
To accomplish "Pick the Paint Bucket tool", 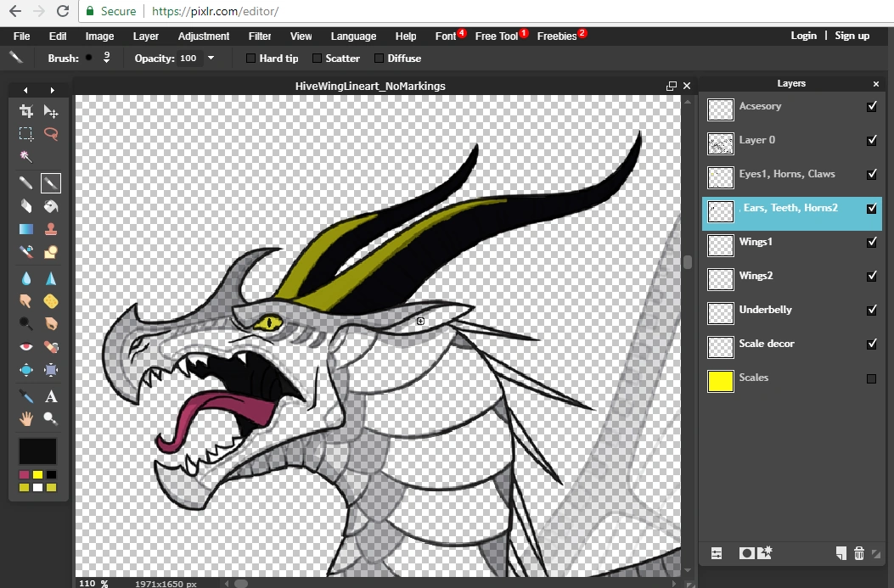I will tap(51, 206).
